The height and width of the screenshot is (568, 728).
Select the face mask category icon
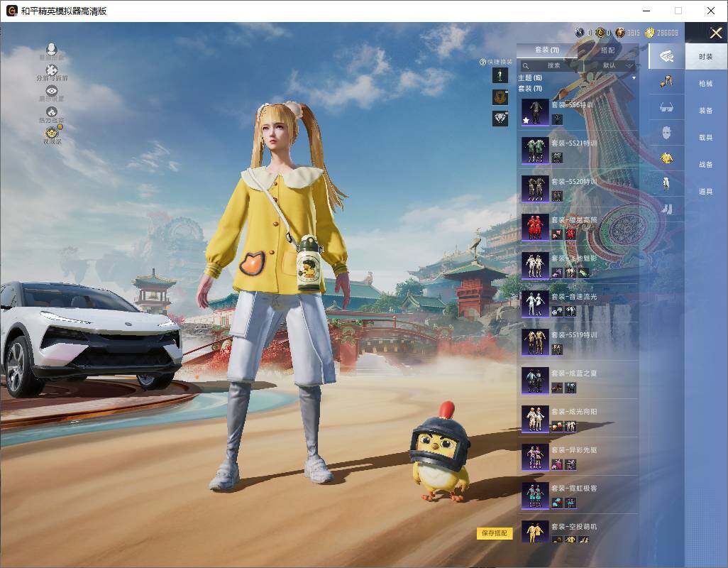(666, 132)
